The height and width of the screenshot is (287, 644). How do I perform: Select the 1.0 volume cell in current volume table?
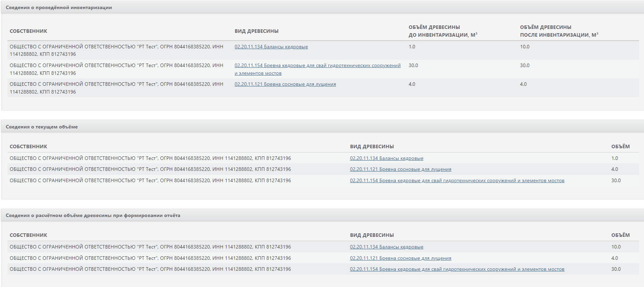615,158
